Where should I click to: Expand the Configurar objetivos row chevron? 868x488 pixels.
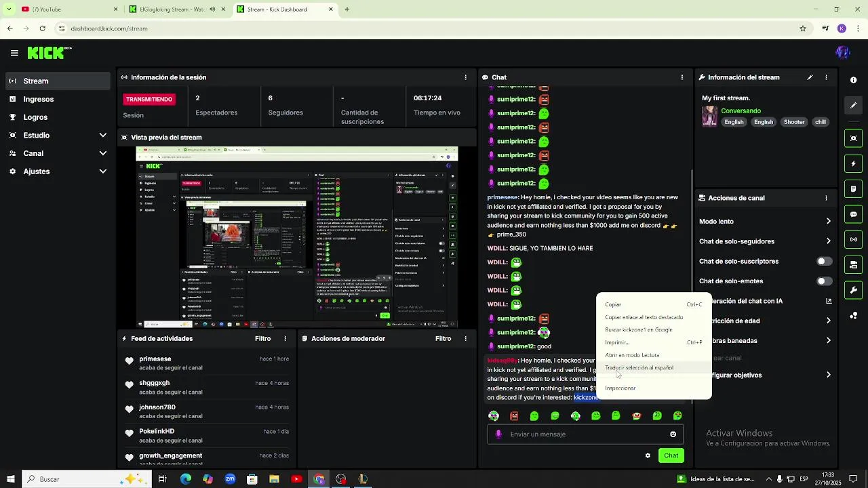(828, 375)
